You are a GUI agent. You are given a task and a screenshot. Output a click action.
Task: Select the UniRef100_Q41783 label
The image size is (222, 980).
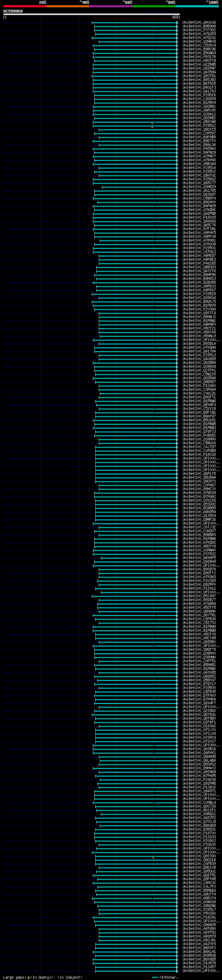[x=199, y=91]
